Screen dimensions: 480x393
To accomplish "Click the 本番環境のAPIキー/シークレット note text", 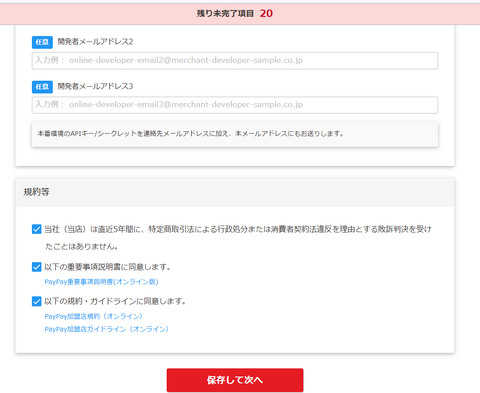I will [x=190, y=134].
